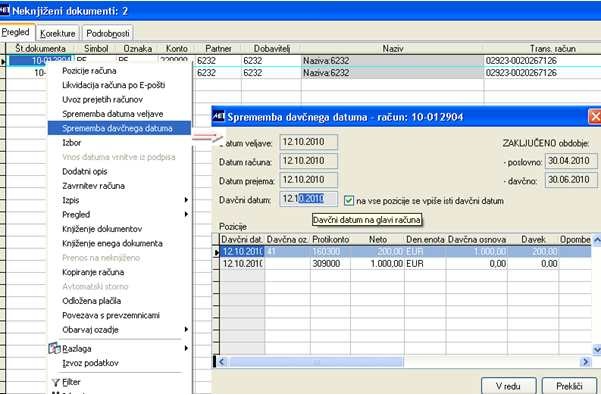Open Dodatni opis menu entry

pos(85,171)
